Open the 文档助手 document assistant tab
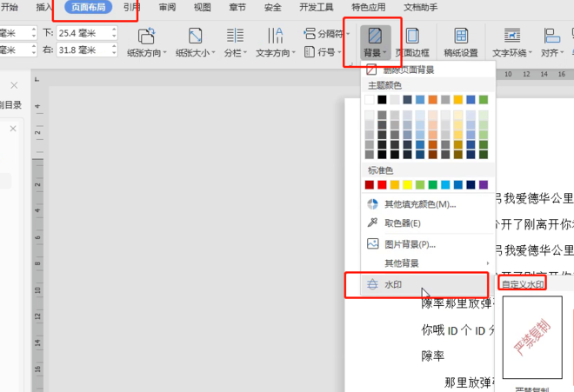 (420, 7)
